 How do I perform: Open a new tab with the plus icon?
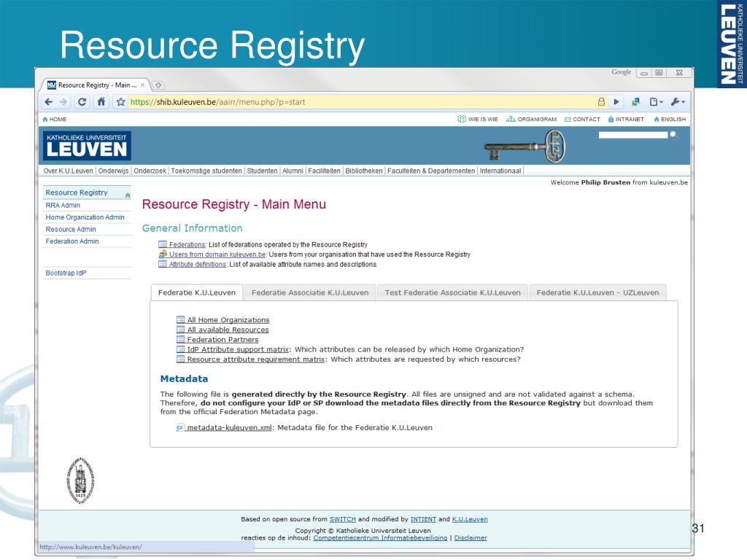[x=158, y=85]
